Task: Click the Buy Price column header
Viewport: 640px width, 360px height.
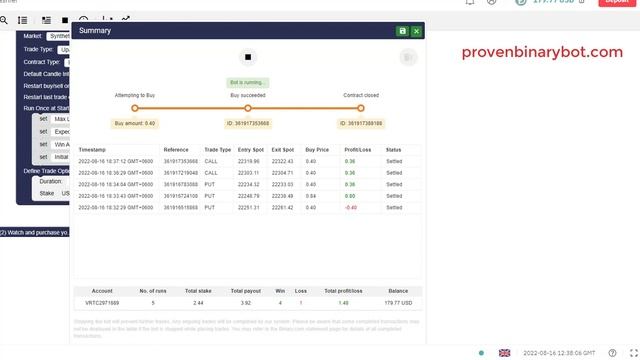Action: 317,150
